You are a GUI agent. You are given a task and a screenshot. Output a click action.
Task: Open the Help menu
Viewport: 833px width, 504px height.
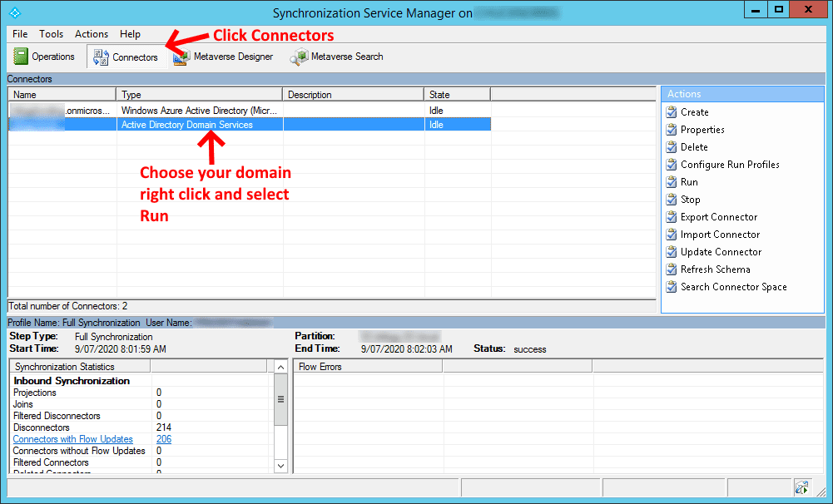[130, 34]
